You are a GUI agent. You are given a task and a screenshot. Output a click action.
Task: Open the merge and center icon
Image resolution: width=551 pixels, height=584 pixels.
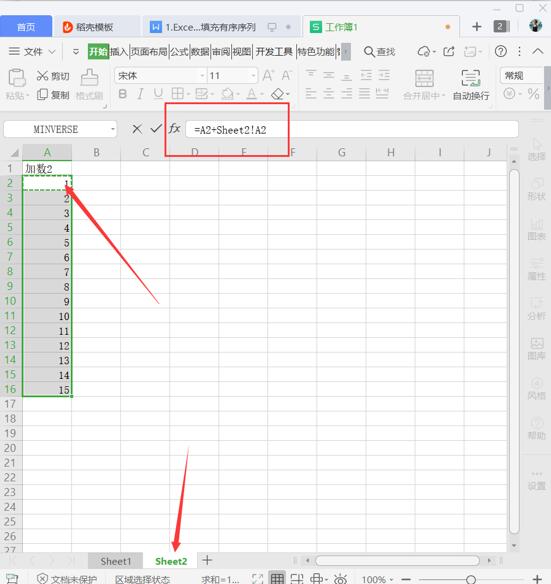pos(424,79)
